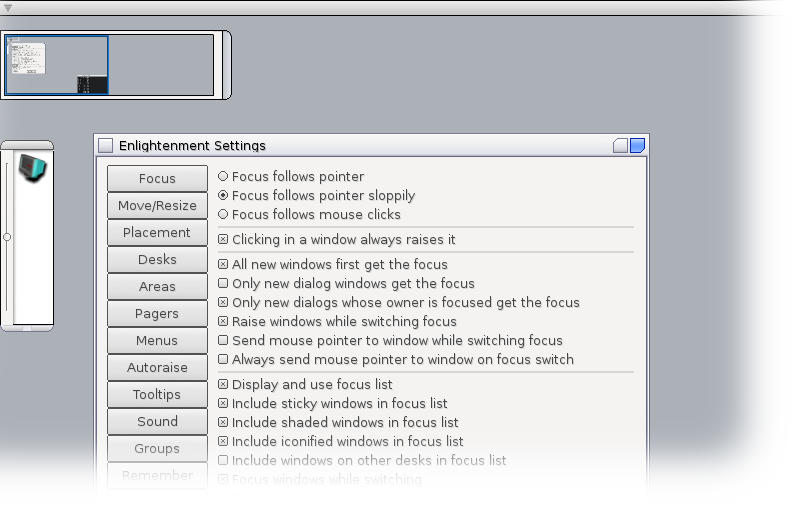Click the terminal window thumbnail in the pager
The image size is (800, 525).
click(92, 85)
